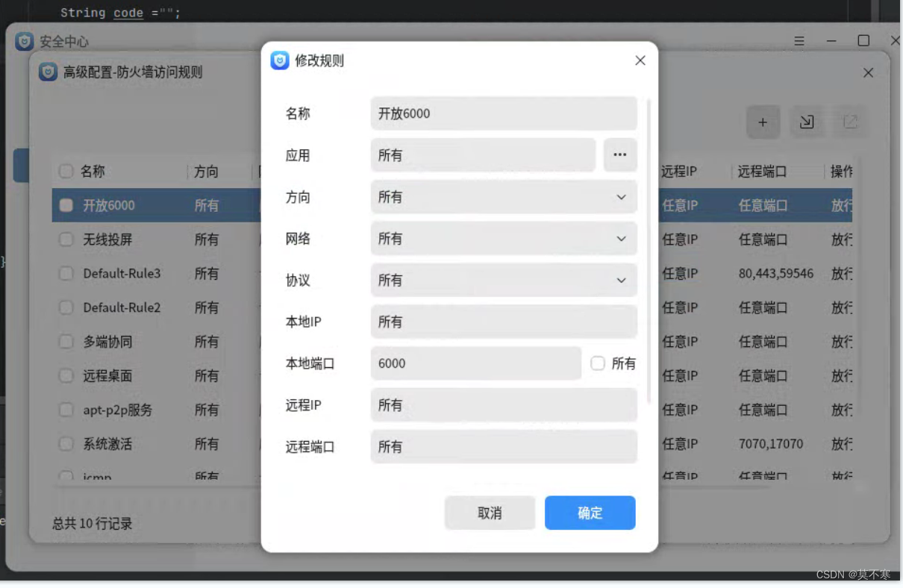Click the add rule plus icon
The height and width of the screenshot is (588, 903).
tap(763, 122)
